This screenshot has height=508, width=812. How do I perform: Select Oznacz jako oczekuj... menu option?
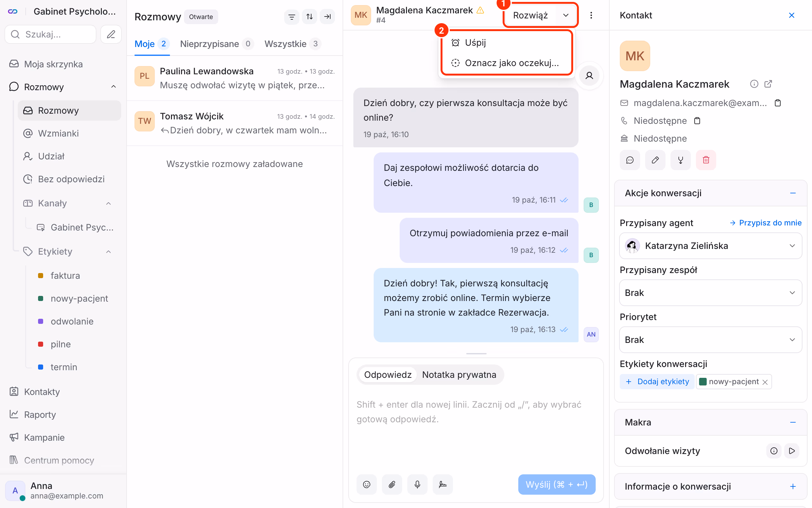click(507, 63)
